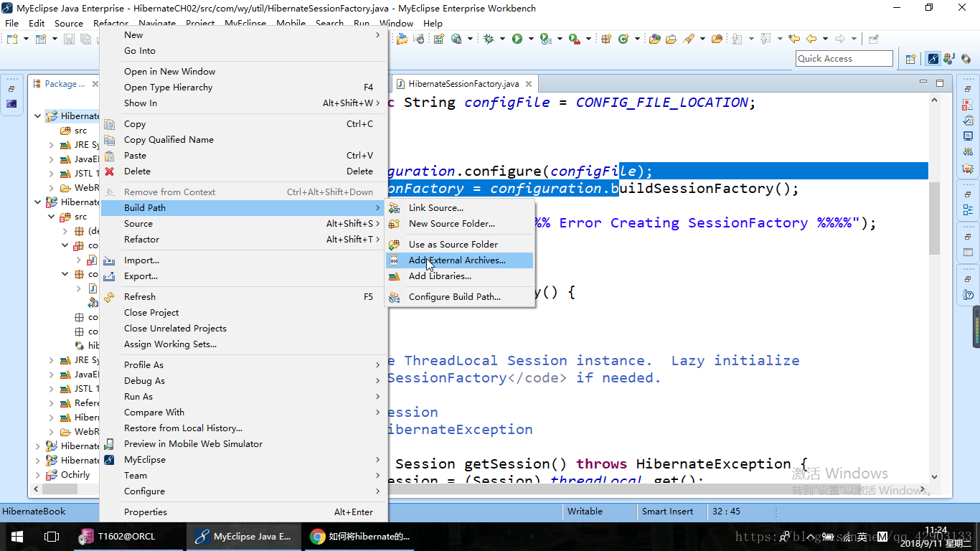The height and width of the screenshot is (551, 980).
Task: Click the Open Perspective icon beside Quick Access
Action: (x=910, y=59)
